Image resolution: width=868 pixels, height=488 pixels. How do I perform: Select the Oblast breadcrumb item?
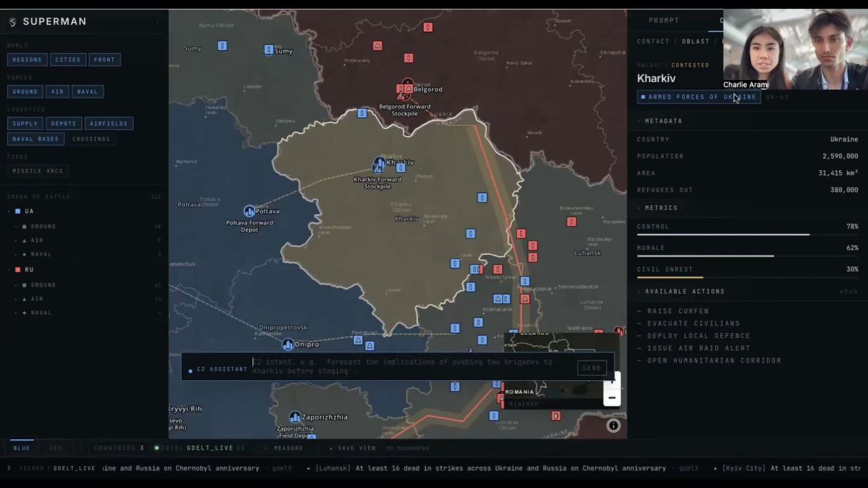[x=696, y=41]
